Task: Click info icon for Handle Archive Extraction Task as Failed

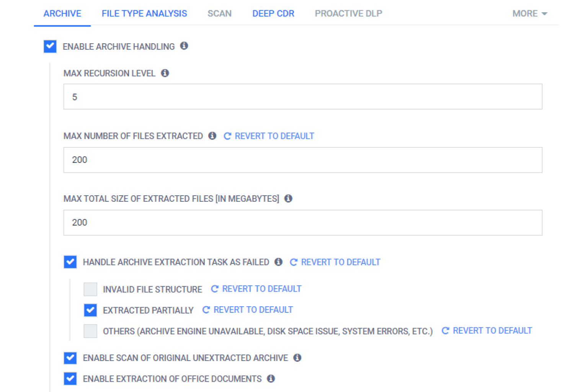Action: click(279, 262)
